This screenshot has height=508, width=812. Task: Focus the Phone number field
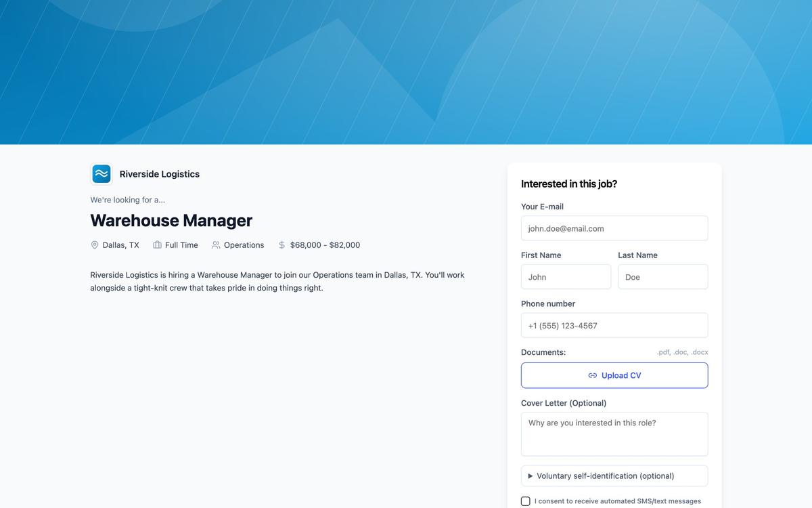click(x=614, y=325)
